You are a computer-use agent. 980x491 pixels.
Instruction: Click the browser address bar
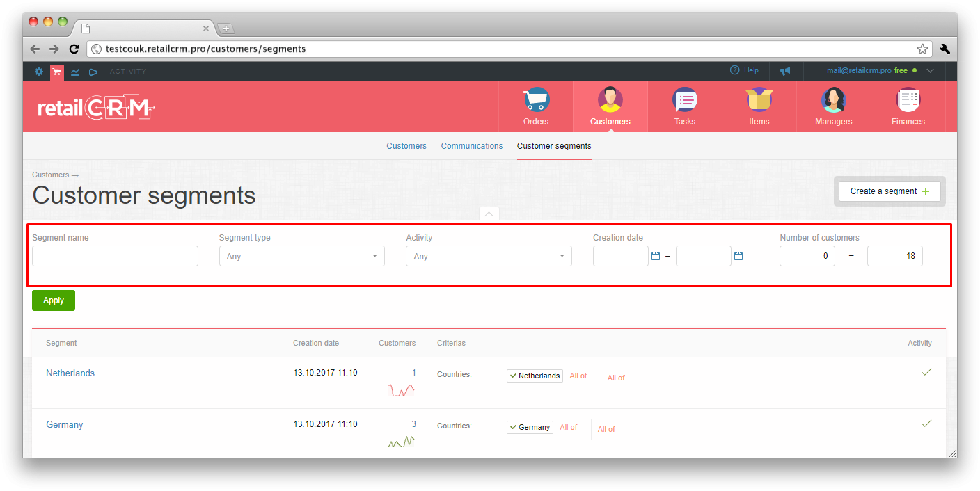pyautogui.click(x=510, y=49)
